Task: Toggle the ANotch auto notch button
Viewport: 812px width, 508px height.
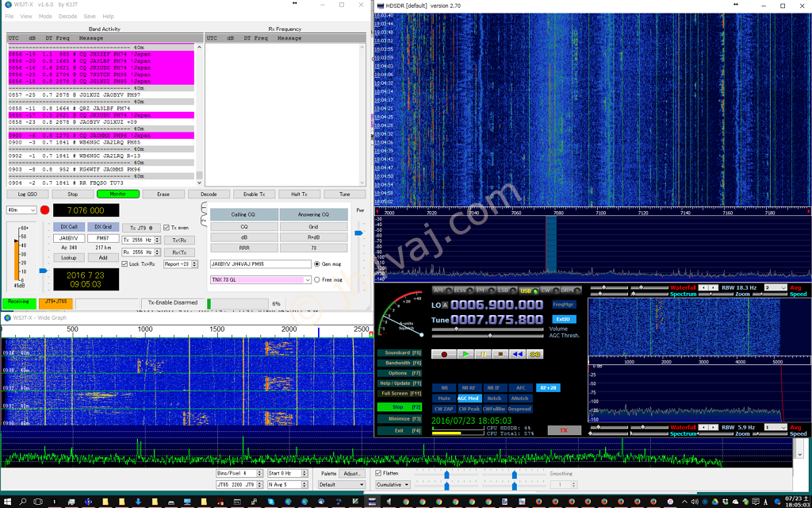Action: tap(520, 398)
